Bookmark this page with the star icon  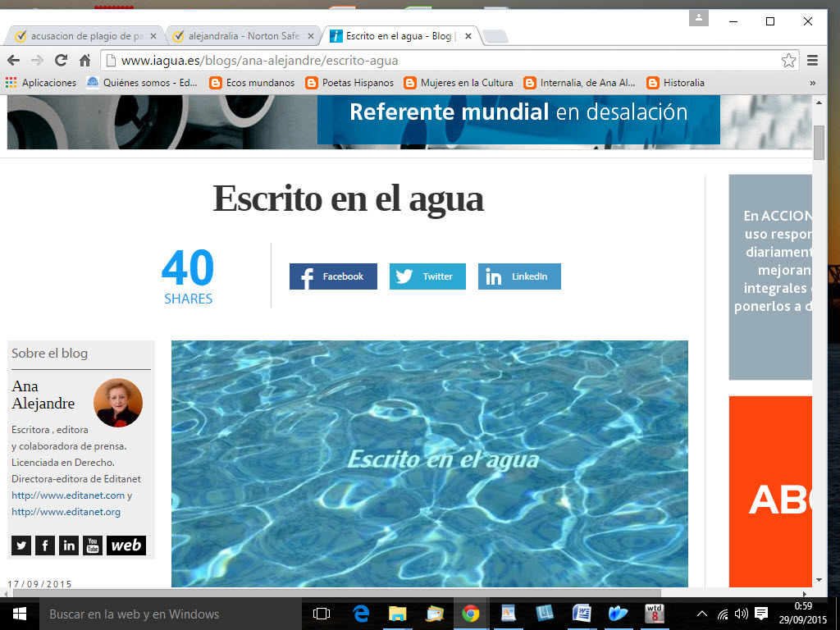(788, 61)
